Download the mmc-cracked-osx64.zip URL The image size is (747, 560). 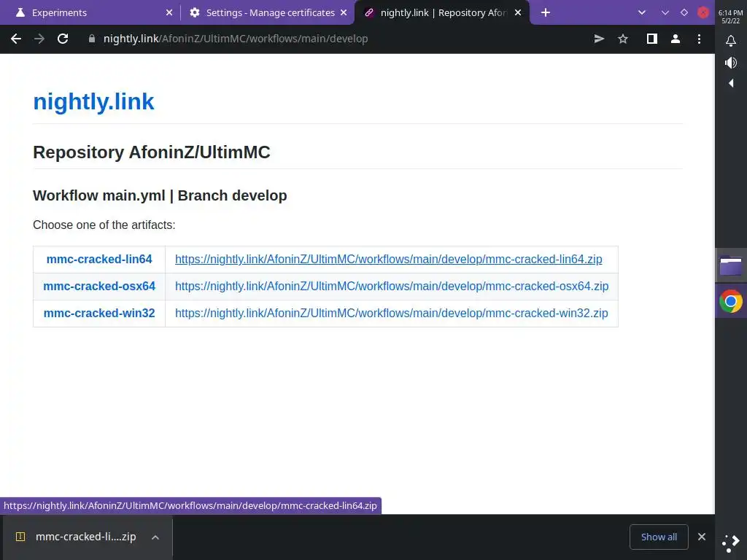coord(392,286)
